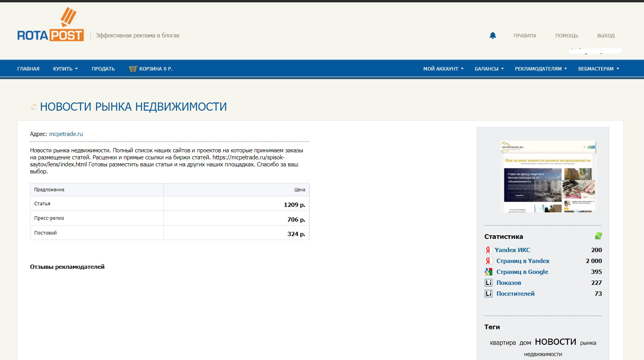This screenshot has height=360, width=644.
Task: Open the Рекламодателям dropdown
Action: 541,69
